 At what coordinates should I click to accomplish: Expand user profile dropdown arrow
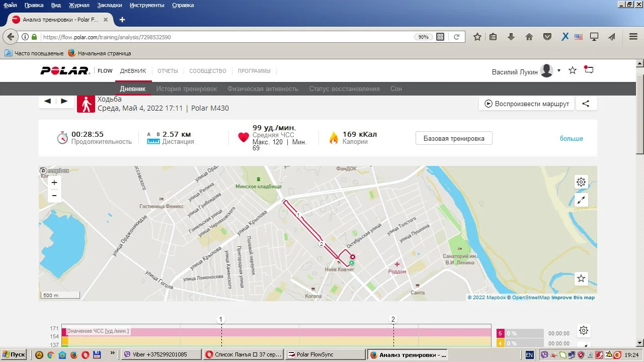pos(559,71)
